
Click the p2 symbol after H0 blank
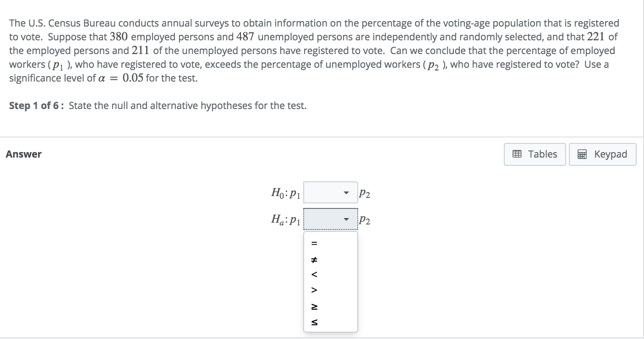coord(364,193)
